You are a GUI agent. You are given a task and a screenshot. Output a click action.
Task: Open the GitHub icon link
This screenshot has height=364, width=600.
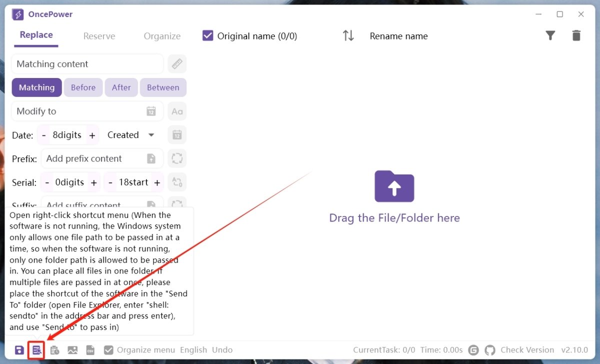(490, 350)
